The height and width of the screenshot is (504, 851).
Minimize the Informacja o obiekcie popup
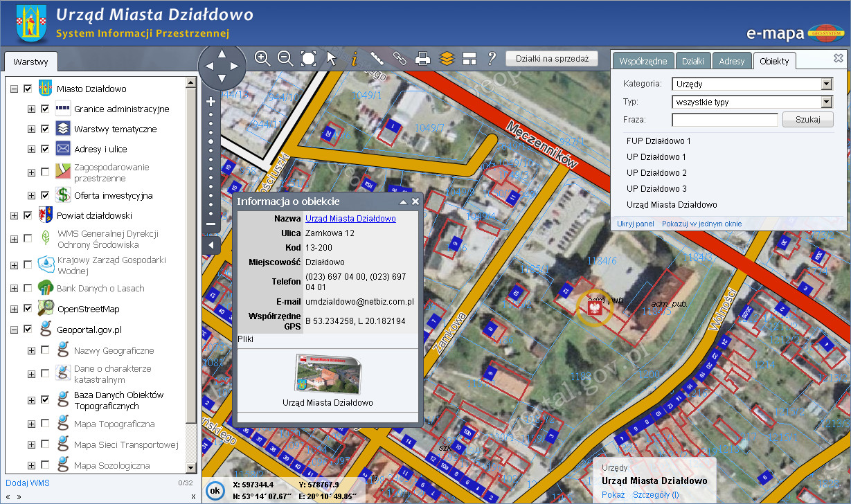coord(403,201)
